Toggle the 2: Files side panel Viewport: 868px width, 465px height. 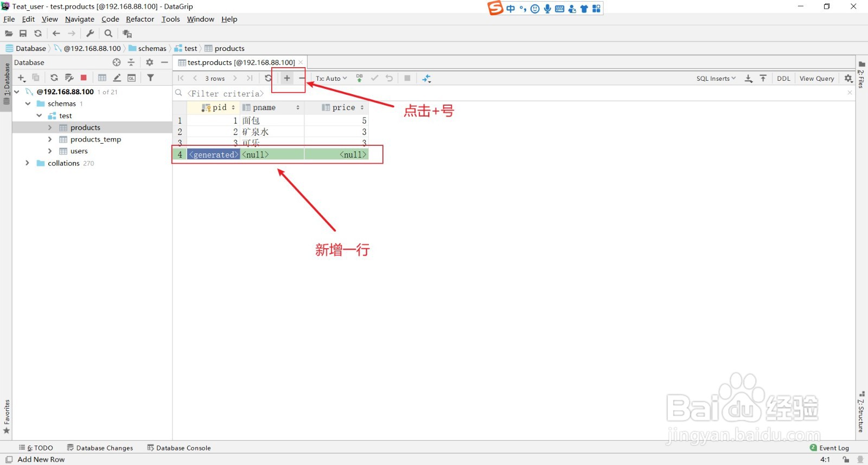(x=861, y=75)
